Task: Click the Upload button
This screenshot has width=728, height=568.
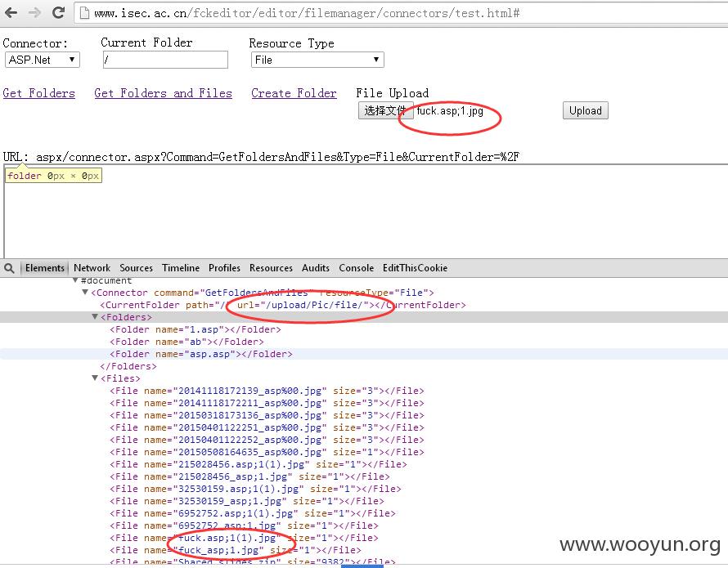Action: click(586, 110)
